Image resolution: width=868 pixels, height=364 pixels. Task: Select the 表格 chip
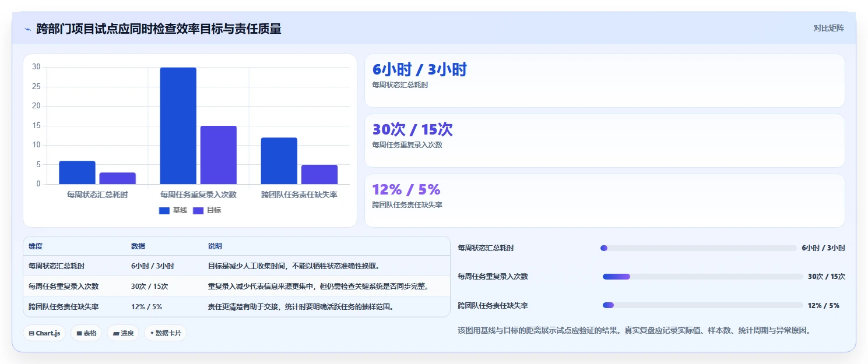tap(86, 333)
